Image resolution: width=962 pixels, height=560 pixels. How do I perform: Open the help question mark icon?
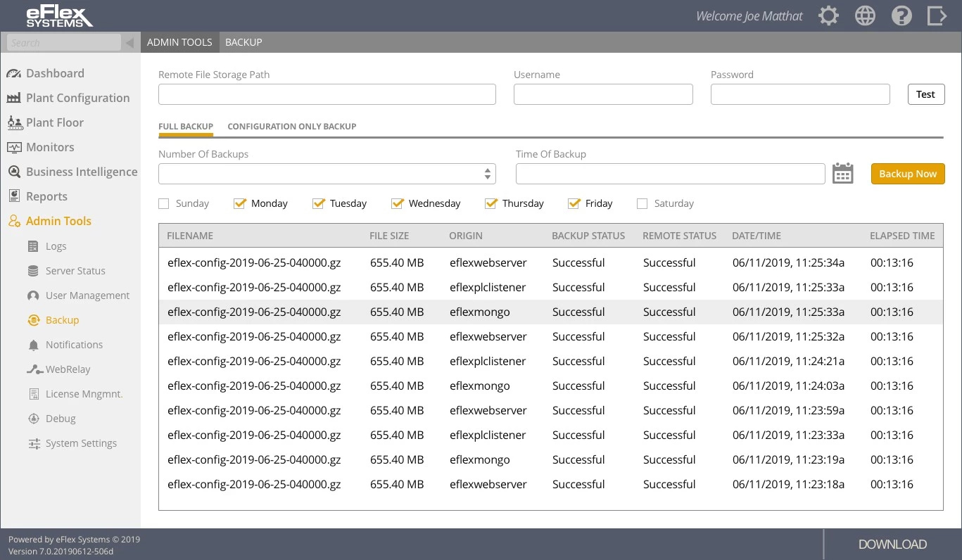tap(901, 16)
